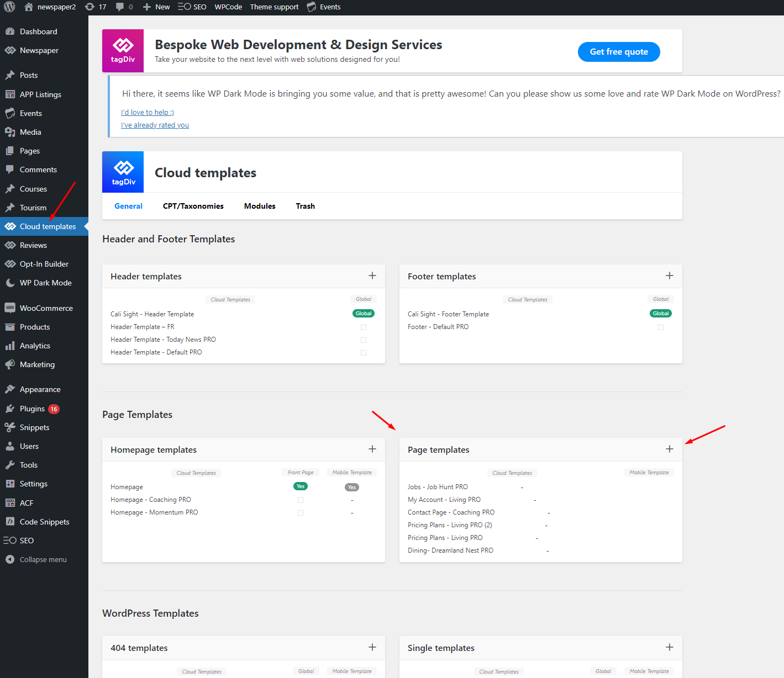Open SEO in the admin bar
This screenshot has width=784, height=678.
192,7
